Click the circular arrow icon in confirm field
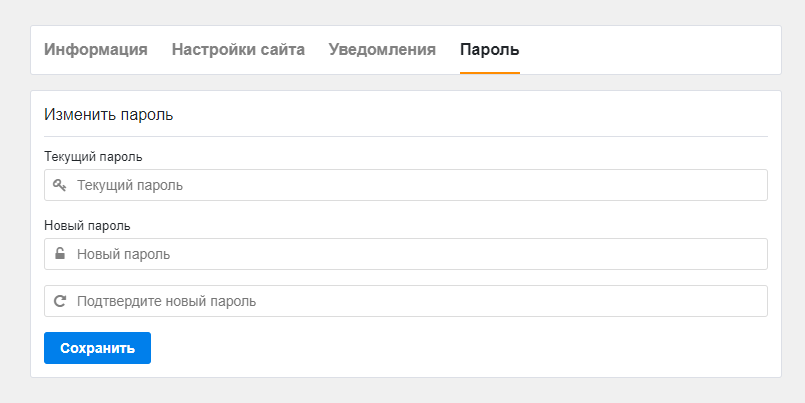Viewport: 805px width, 403px height. (x=60, y=301)
